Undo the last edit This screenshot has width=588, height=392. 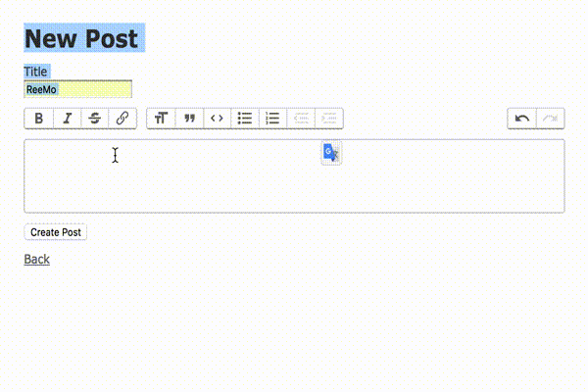coord(522,119)
